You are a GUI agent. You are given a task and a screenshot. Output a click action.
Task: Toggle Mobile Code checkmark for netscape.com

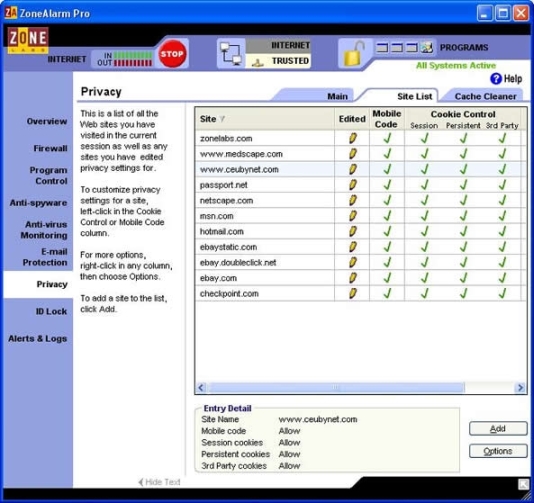387,200
